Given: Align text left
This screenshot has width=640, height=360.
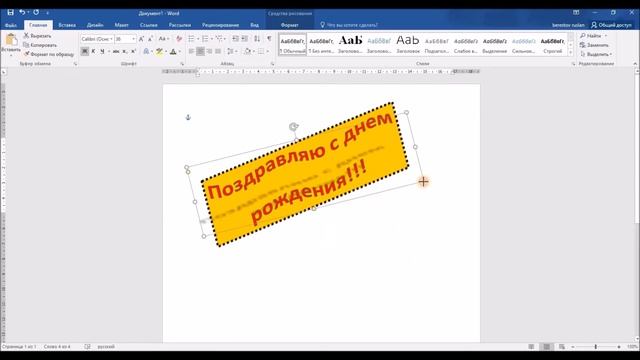Looking at the screenshot, I should click(191, 51).
